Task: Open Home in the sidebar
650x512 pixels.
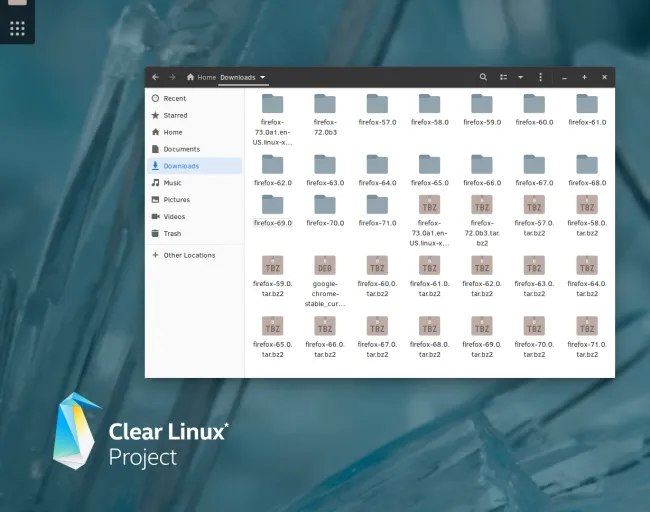Action: pos(194,132)
